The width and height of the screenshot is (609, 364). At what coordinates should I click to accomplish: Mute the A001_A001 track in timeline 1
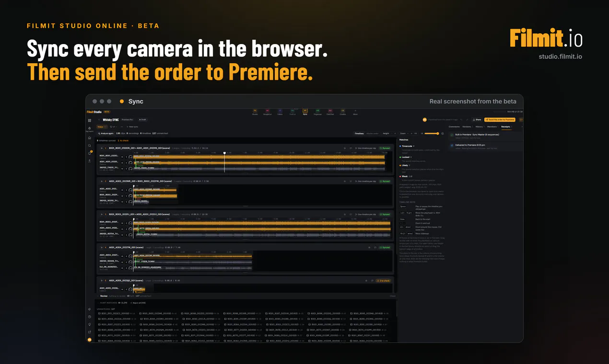pyautogui.click(x=122, y=163)
